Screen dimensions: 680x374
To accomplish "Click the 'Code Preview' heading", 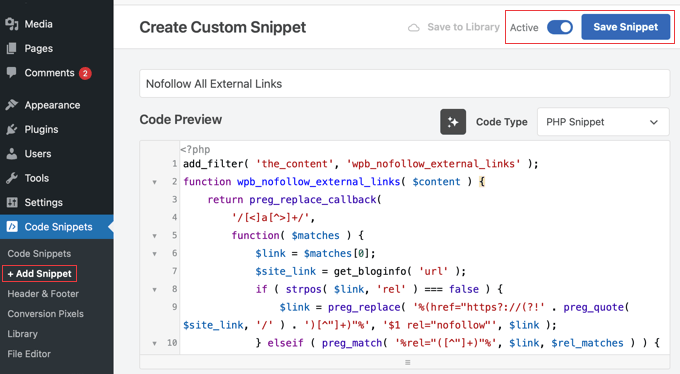I will pos(180,120).
